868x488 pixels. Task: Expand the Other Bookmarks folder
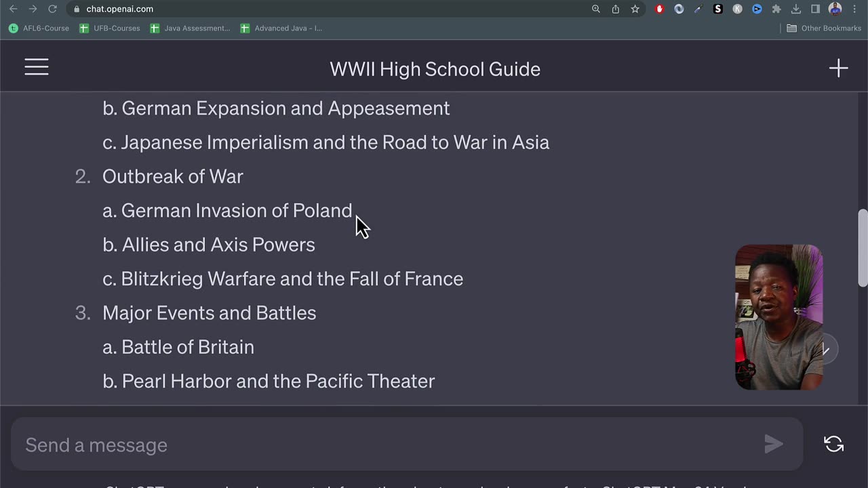coord(823,28)
